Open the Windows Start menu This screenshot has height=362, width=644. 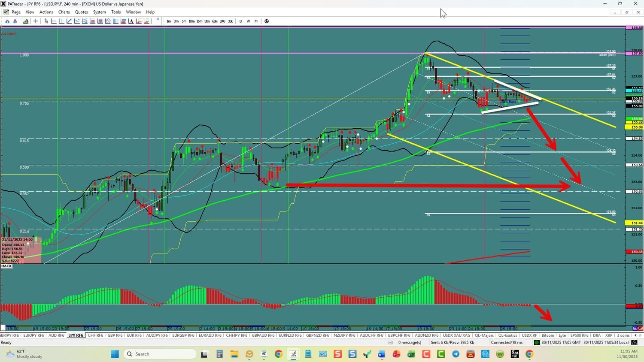click(115, 354)
